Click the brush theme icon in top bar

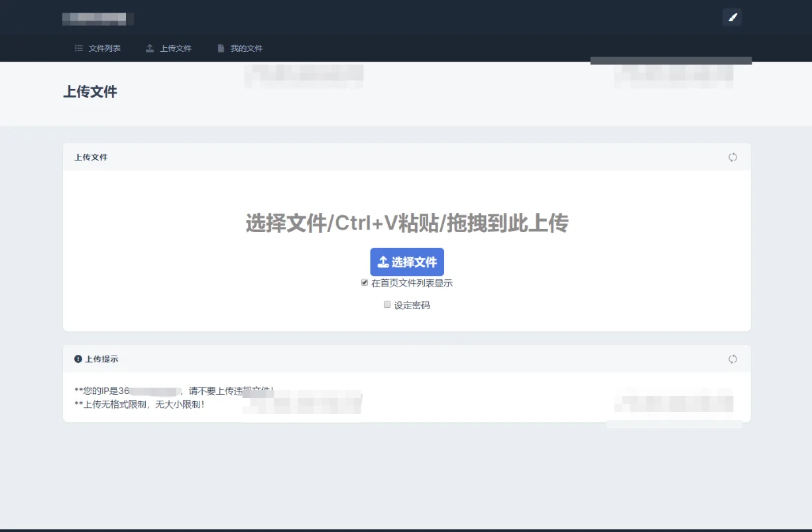(732, 17)
